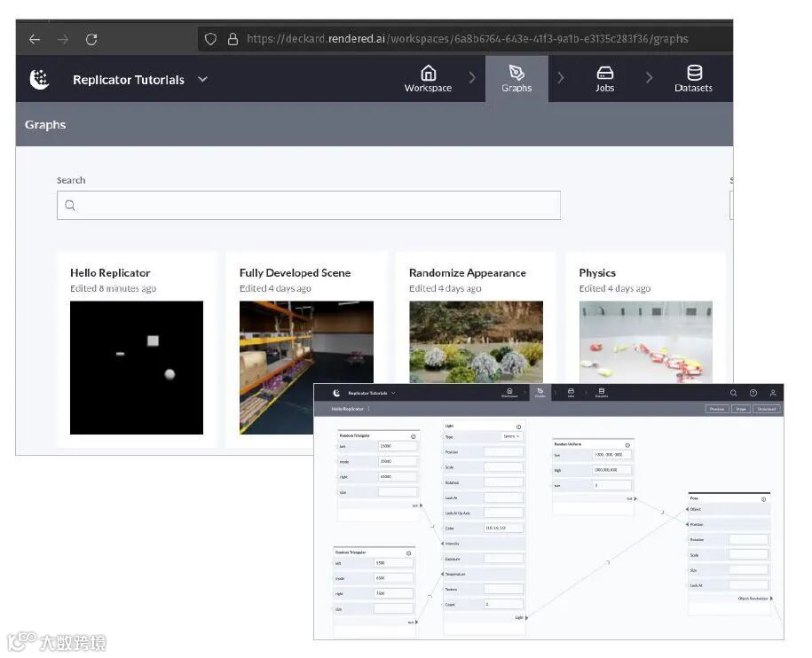Viewport: 812px width, 658px height.
Task: Open the Light node Type dropdown
Action: pos(511,436)
